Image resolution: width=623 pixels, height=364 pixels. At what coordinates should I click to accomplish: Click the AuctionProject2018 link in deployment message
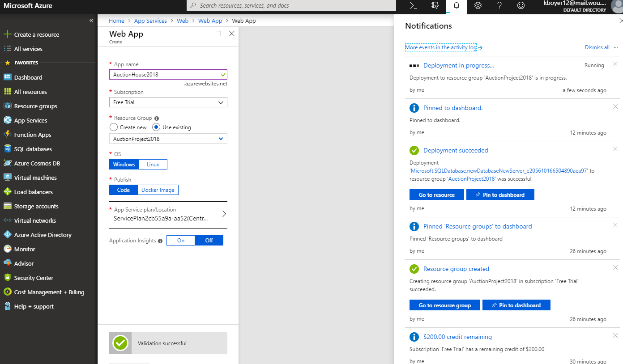pyautogui.click(x=472, y=179)
